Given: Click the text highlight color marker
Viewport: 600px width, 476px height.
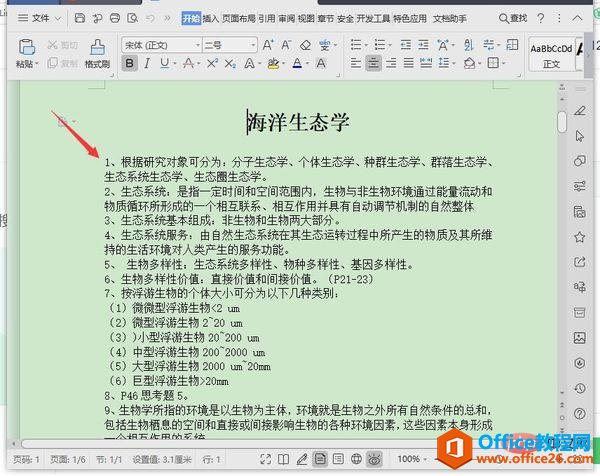Looking at the screenshot, I should coord(273,63).
